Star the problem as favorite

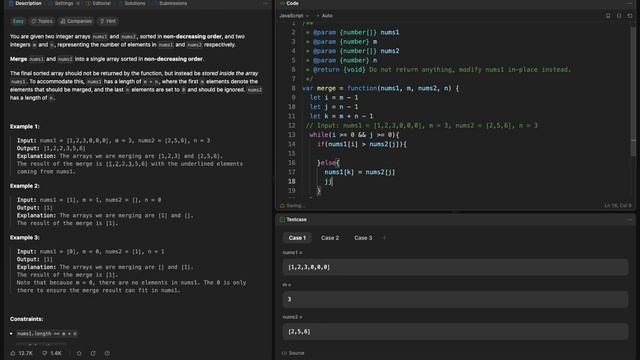pyautogui.click(x=79, y=353)
